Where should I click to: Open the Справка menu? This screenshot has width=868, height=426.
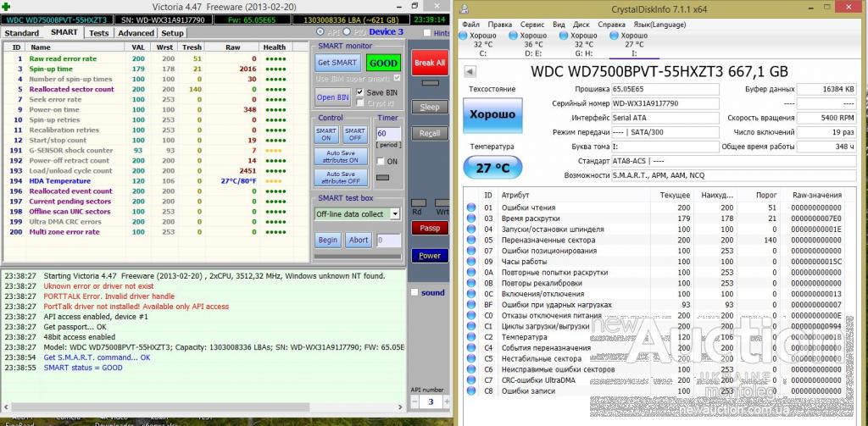point(612,25)
